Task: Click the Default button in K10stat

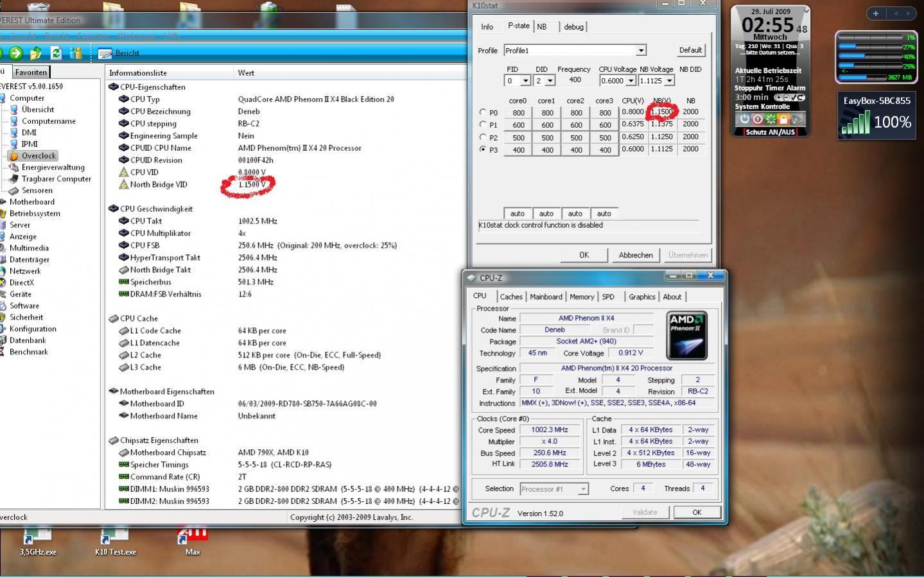Action: [690, 50]
